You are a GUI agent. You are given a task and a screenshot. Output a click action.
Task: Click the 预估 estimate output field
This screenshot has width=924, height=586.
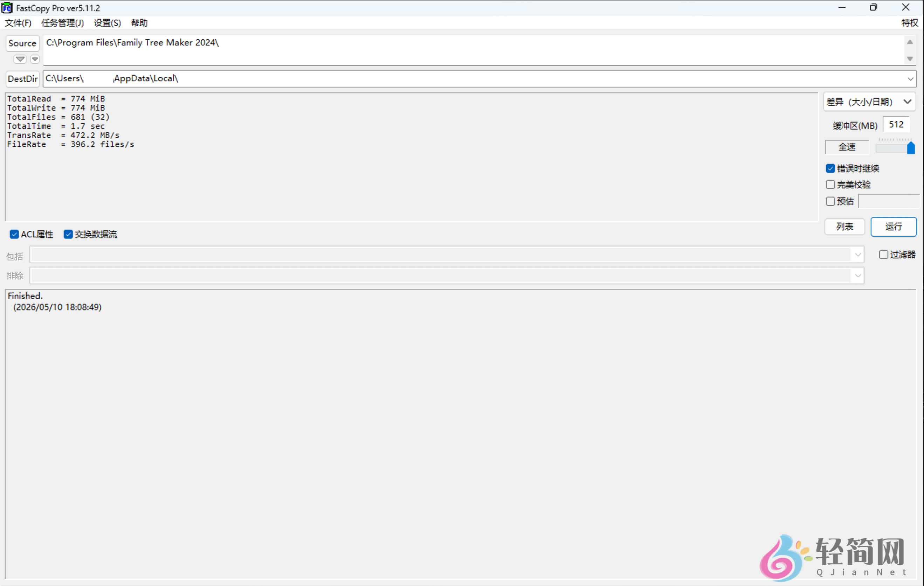click(889, 201)
